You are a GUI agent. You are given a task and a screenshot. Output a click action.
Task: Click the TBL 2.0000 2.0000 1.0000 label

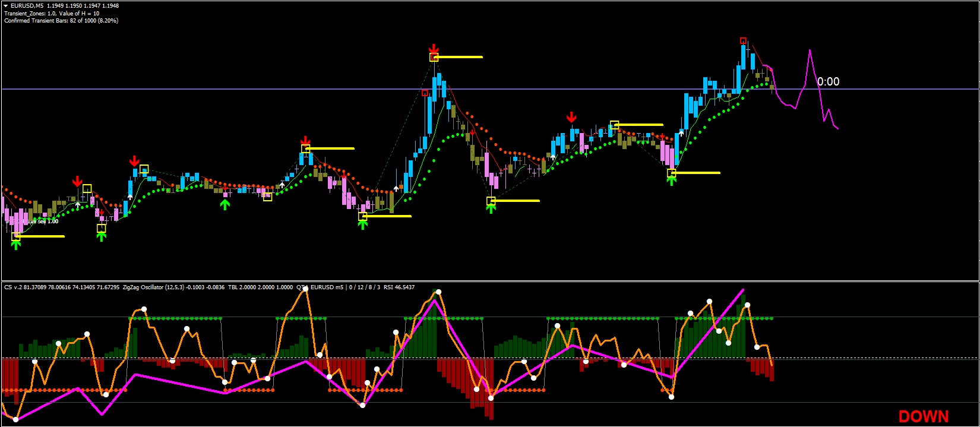coord(260,287)
